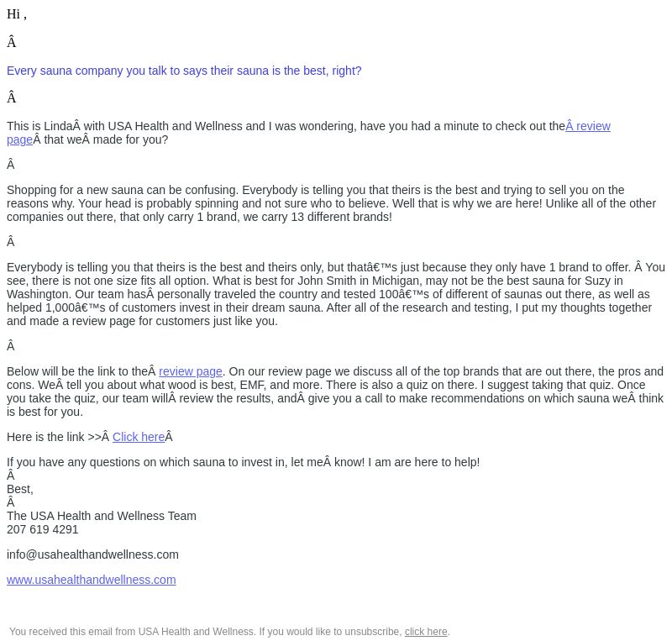This screenshot has width=672, height=641.
Task: Click the 'Hi ,' greeting line
Action: pyautogui.click(x=17, y=14)
